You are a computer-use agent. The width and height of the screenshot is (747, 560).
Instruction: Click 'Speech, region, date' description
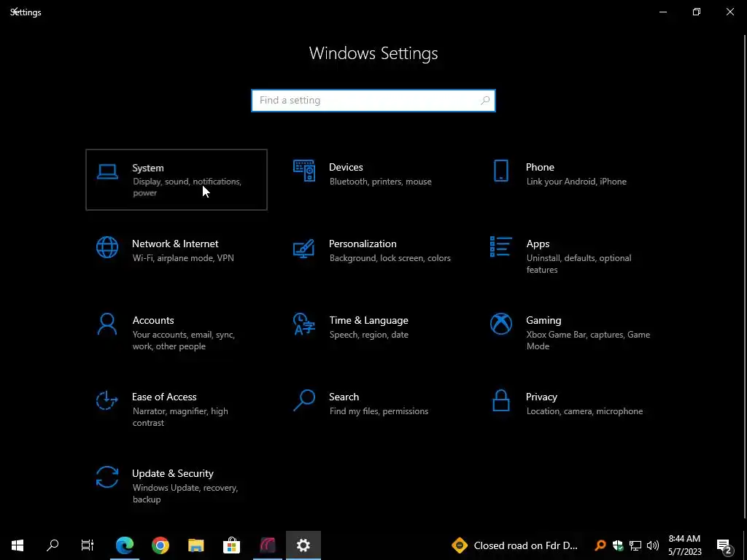pyautogui.click(x=368, y=335)
